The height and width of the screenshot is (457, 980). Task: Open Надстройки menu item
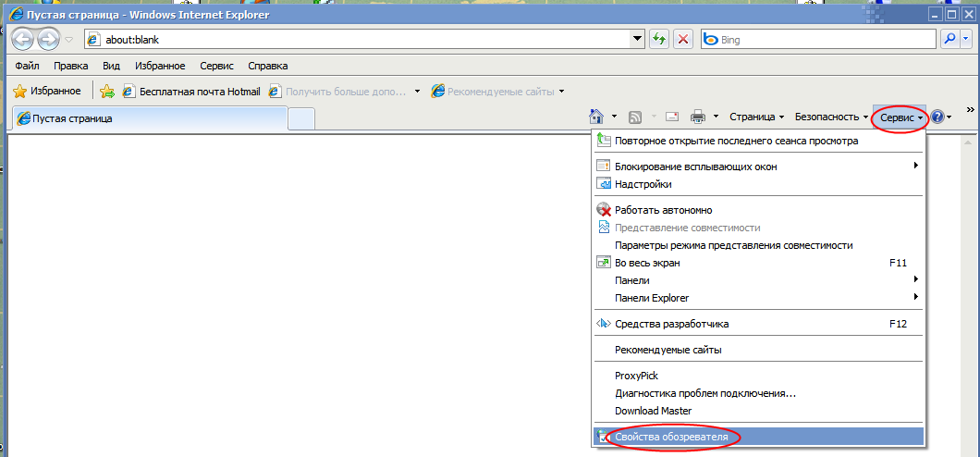tap(758, 184)
